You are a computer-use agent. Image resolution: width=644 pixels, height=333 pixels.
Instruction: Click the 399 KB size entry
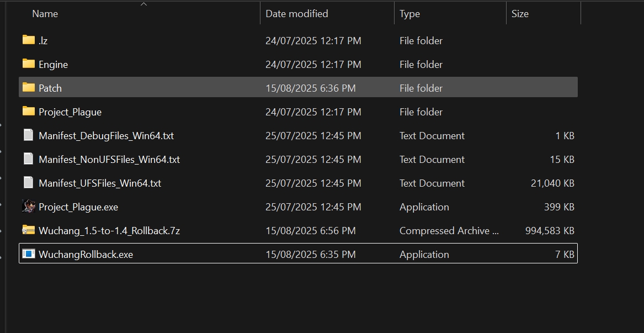click(559, 207)
